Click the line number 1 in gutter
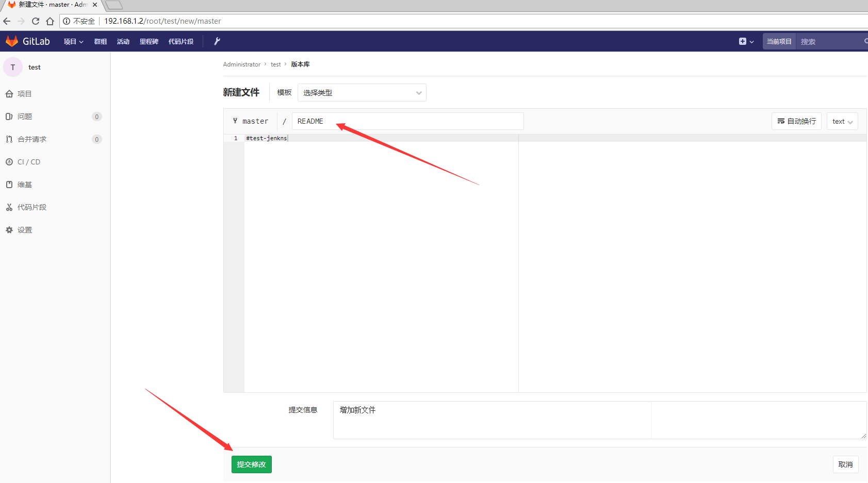The image size is (868, 483). coord(236,138)
